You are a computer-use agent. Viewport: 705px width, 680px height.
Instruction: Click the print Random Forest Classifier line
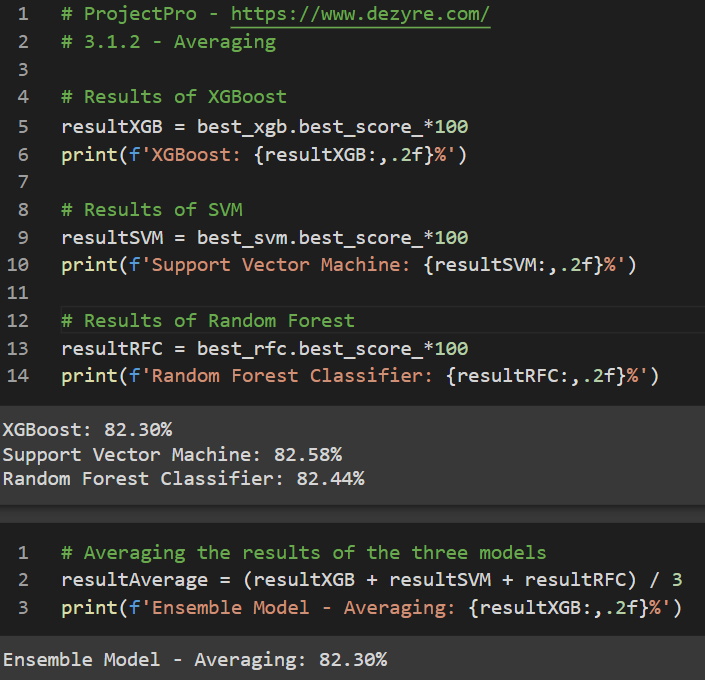(x=360, y=376)
